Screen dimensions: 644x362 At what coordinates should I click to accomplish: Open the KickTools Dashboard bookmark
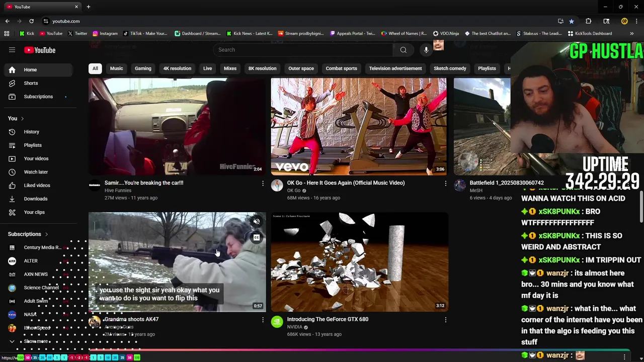(590, 34)
